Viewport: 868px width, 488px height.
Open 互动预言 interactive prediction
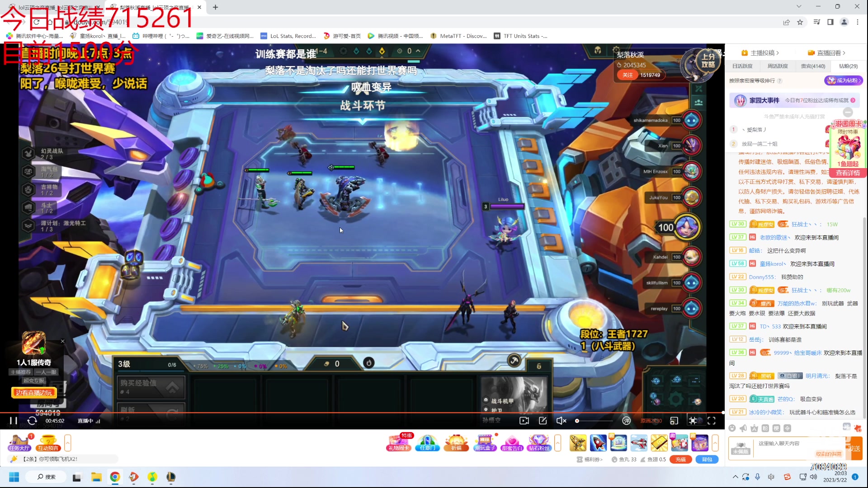pyautogui.click(x=48, y=443)
